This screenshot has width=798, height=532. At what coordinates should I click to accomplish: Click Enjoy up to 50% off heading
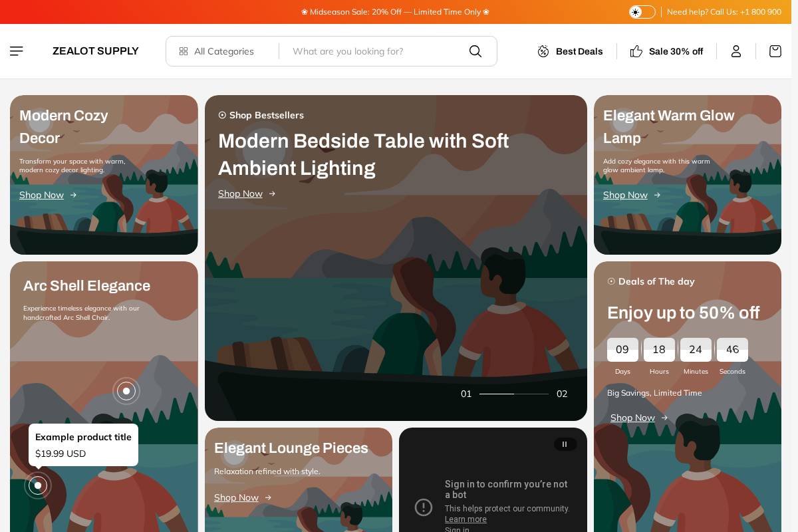click(683, 313)
